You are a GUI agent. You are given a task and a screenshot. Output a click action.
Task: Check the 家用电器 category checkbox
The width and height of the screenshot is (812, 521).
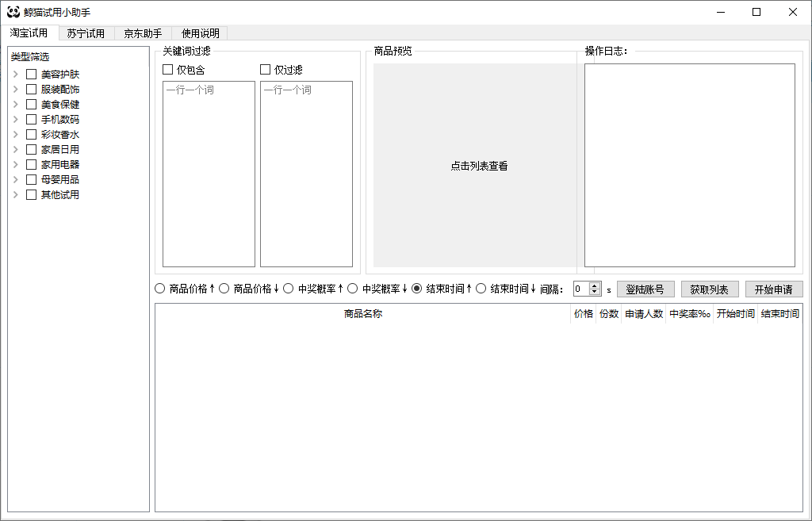pos(31,164)
